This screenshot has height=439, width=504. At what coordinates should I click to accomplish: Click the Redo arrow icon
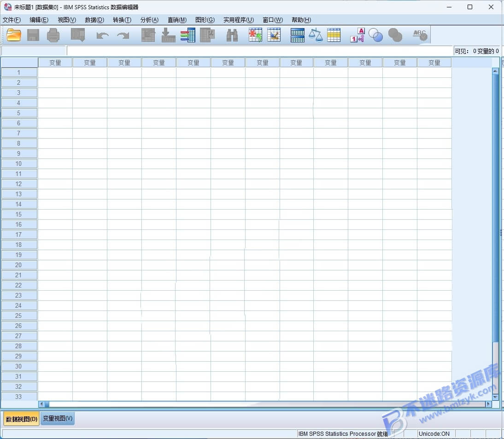click(123, 35)
